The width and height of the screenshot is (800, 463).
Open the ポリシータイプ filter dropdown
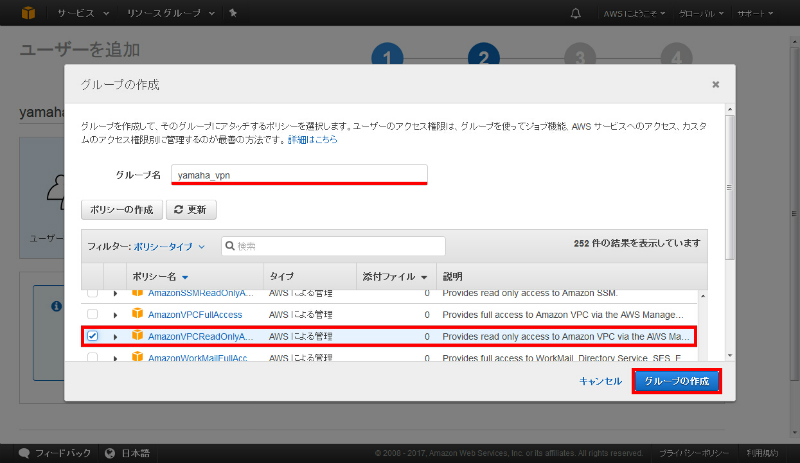click(169, 246)
